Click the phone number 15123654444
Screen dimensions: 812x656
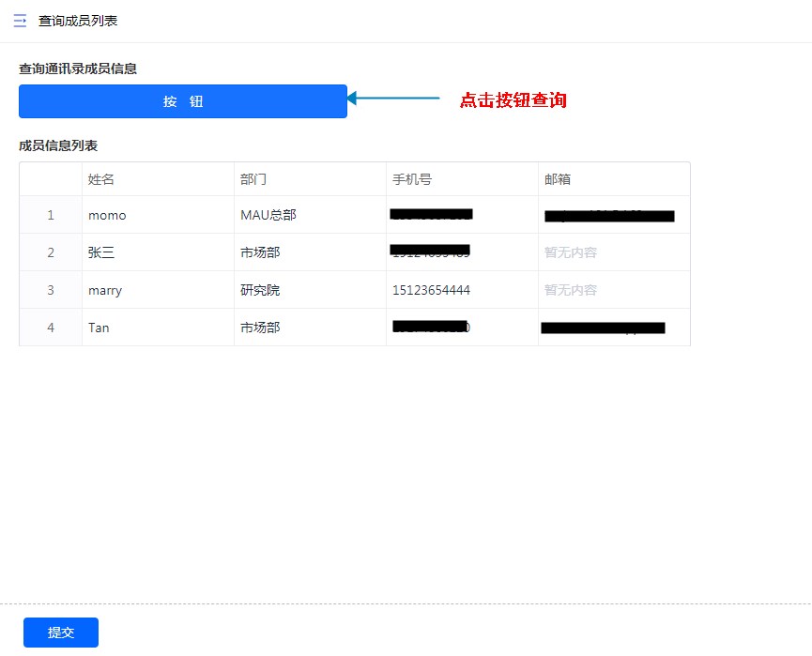point(431,290)
